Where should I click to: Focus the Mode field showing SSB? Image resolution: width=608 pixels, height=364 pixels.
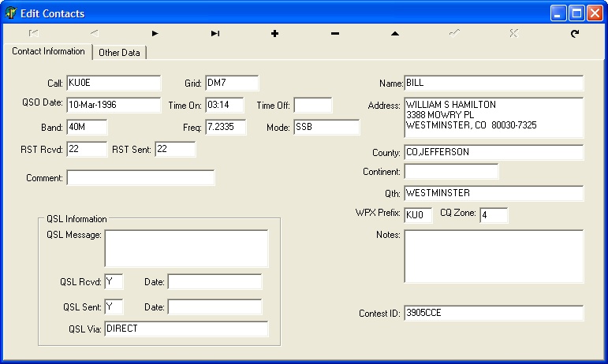(326, 127)
